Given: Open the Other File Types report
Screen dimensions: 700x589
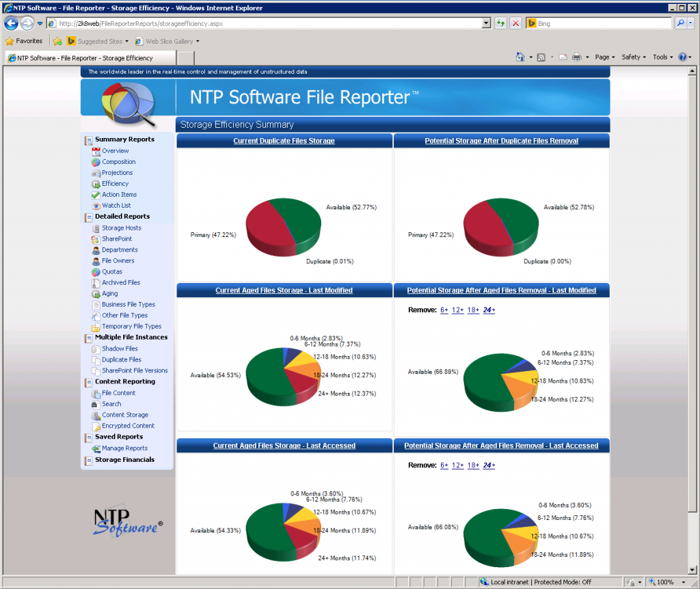Looking at the screenshot, I should tap(124, 316).
